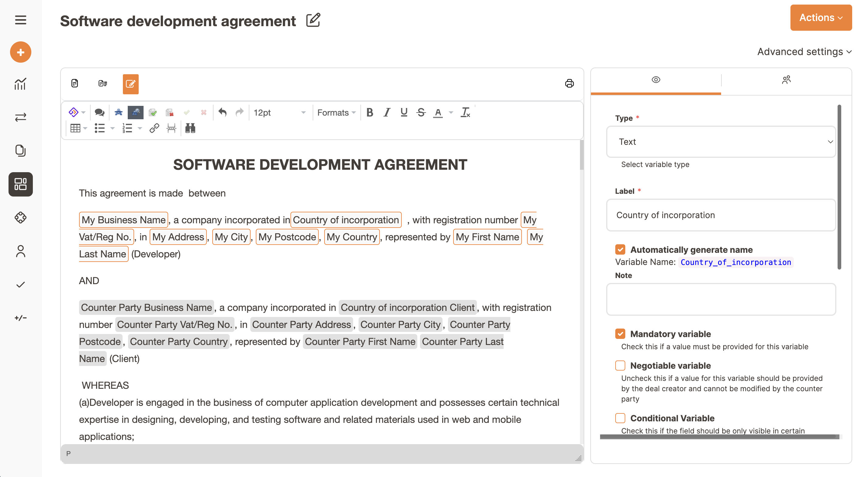Select the Counter Party Business Name variable
The height and width of the screenshot is (477, 868).
point(146,307)
